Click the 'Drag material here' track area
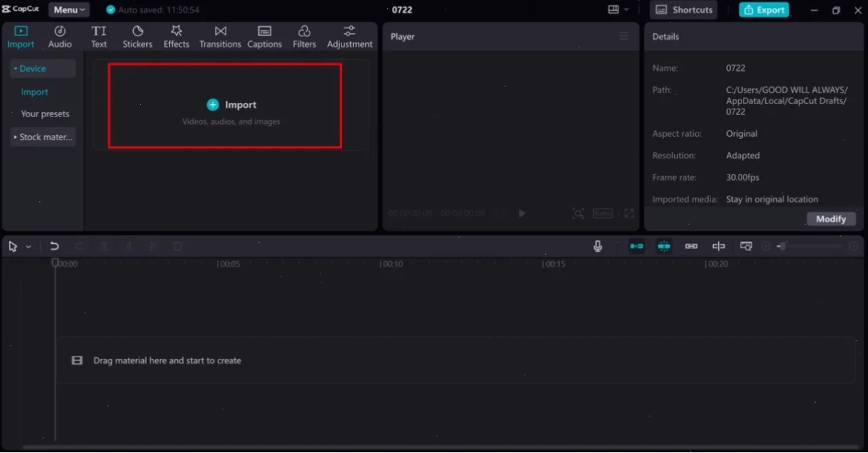868x453 pixels. click(x=456, y=360)
